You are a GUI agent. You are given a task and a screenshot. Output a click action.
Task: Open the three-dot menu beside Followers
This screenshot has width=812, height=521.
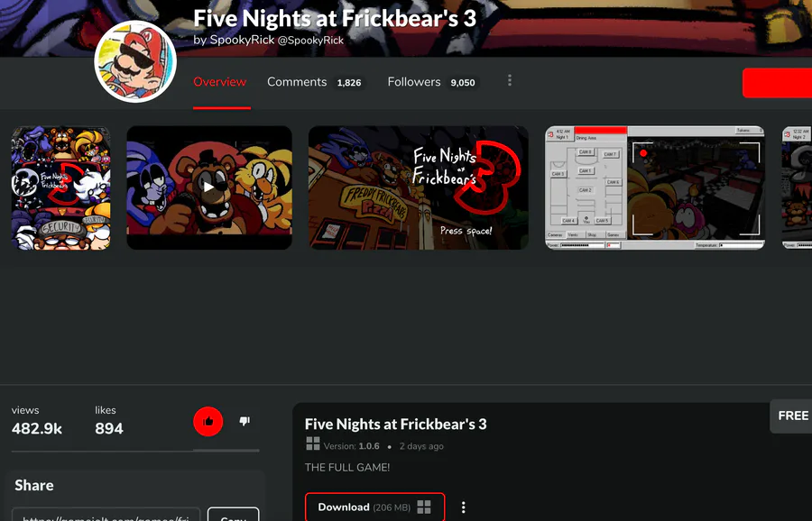(x=510, y=80)
